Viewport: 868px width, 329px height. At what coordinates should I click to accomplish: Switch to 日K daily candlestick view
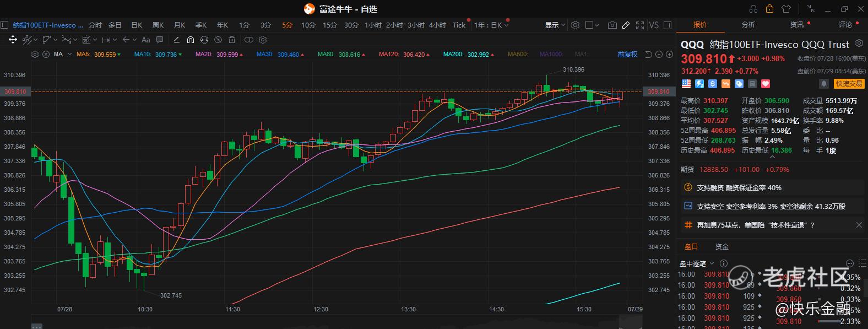tap(137, 25)
